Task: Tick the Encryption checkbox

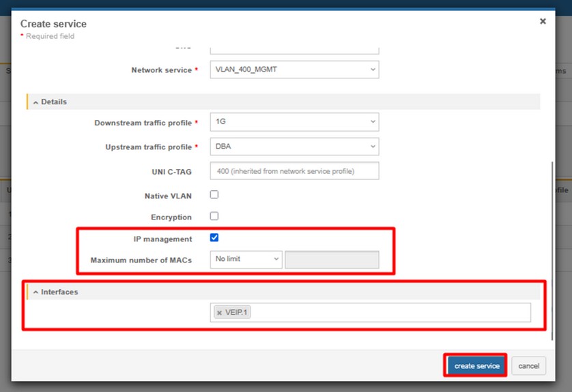Action: pos(214,216)
